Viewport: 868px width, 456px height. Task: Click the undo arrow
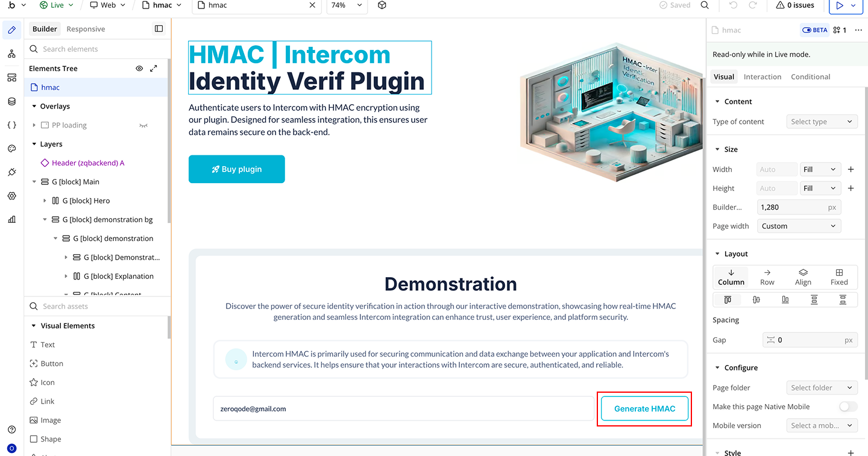click(733, 5)
